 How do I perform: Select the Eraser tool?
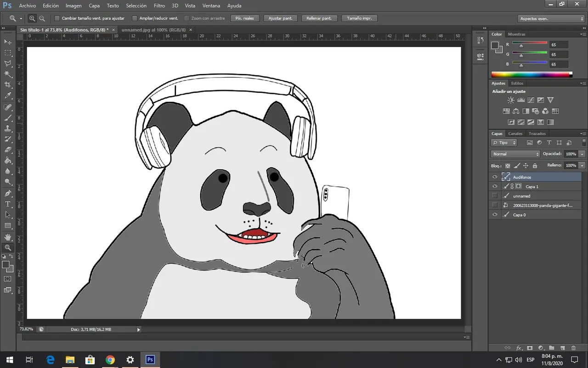(x=8, y=150)
